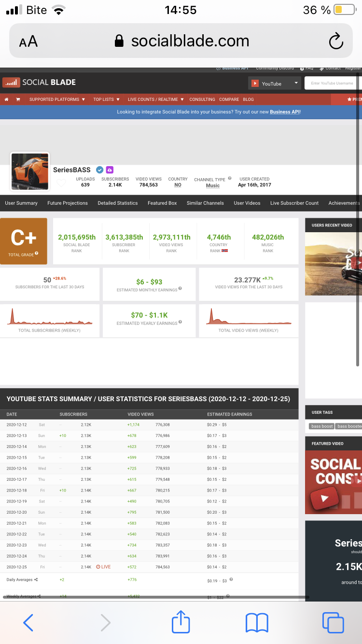Click the help icon next to Total Grade
This screenshot has width=362, height=644.
tap(36, 253)
